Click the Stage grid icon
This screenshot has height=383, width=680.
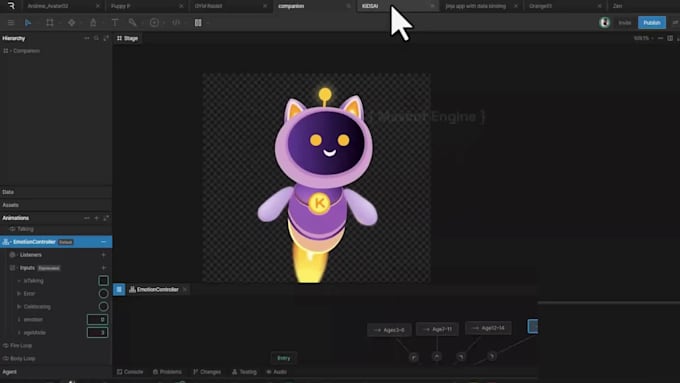click(x=119, y=38)
